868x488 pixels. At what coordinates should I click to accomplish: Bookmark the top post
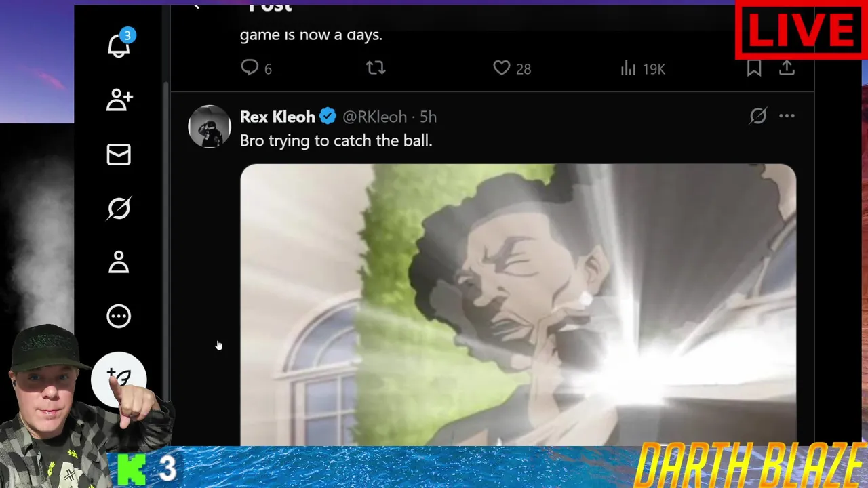[x=754, y=68]
